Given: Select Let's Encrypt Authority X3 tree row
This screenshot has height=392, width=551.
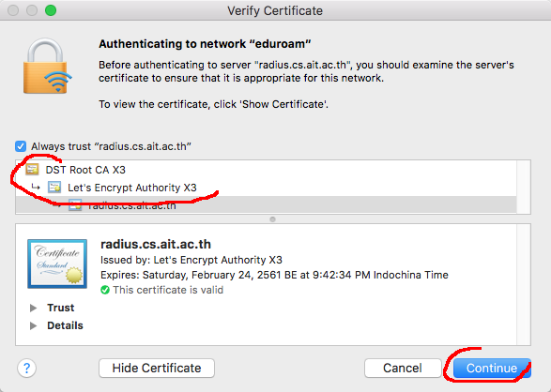Looking at the screenshot, I should click(x=266, y=188).
